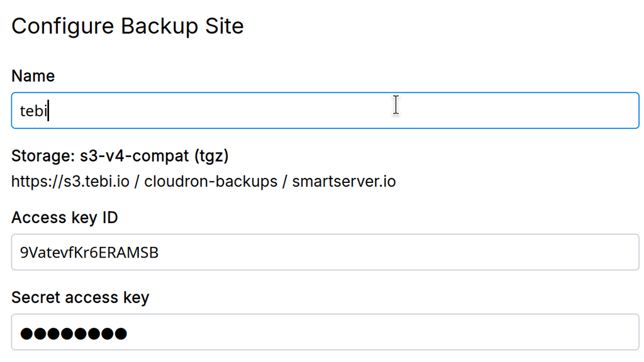
Task: Click the 'tebi' text in Name field
Action: pos(34,111)
